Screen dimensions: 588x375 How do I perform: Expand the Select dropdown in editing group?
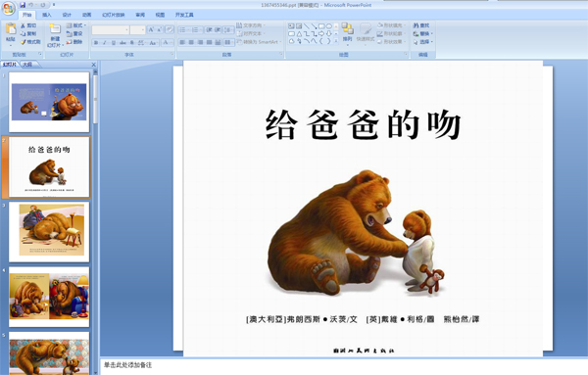click(x=422, y=42)
